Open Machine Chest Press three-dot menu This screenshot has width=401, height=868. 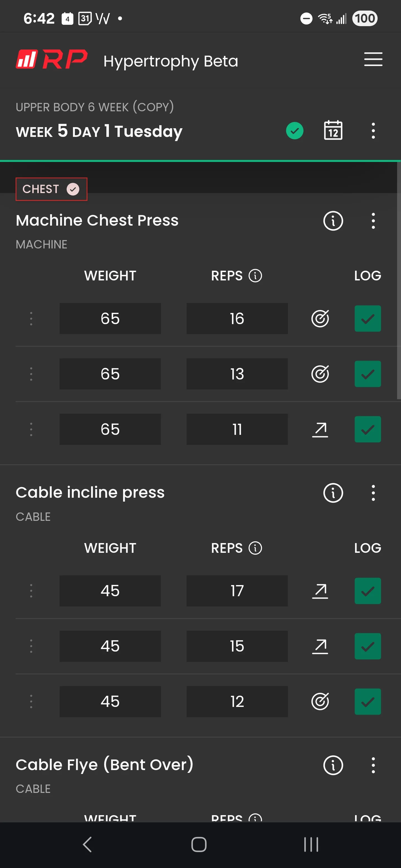click(373, 221)
